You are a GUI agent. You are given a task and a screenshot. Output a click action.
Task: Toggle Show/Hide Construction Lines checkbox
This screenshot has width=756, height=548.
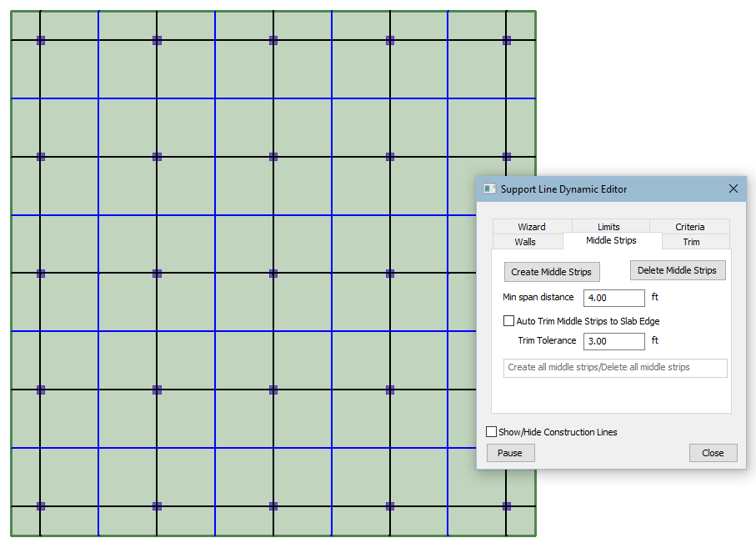[492, 432]
